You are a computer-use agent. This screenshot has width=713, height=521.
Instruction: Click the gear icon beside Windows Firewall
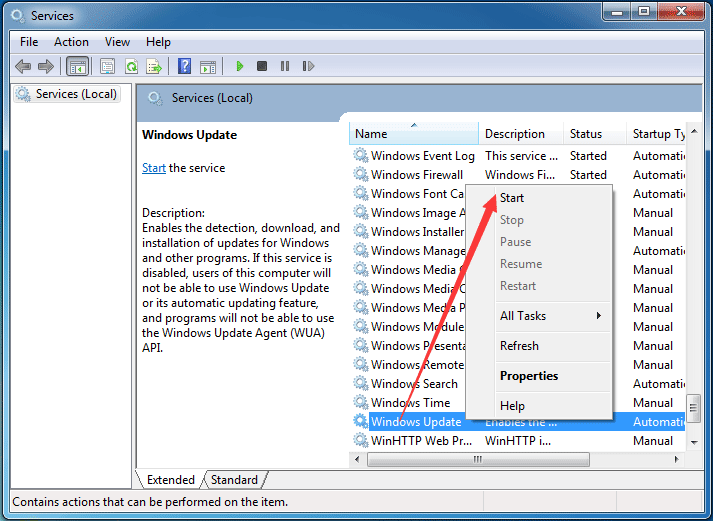click(x=361, y=174)
